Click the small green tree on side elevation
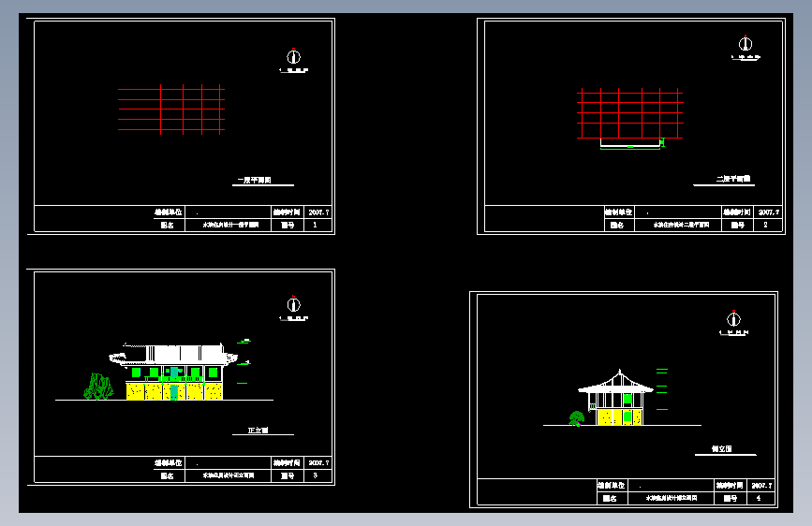Viewport: 812px width, 526px height. pos(576,418)
